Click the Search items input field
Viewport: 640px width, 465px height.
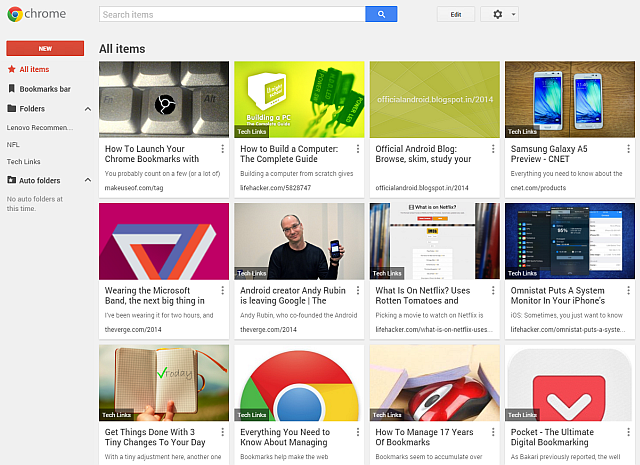(232, 15)
